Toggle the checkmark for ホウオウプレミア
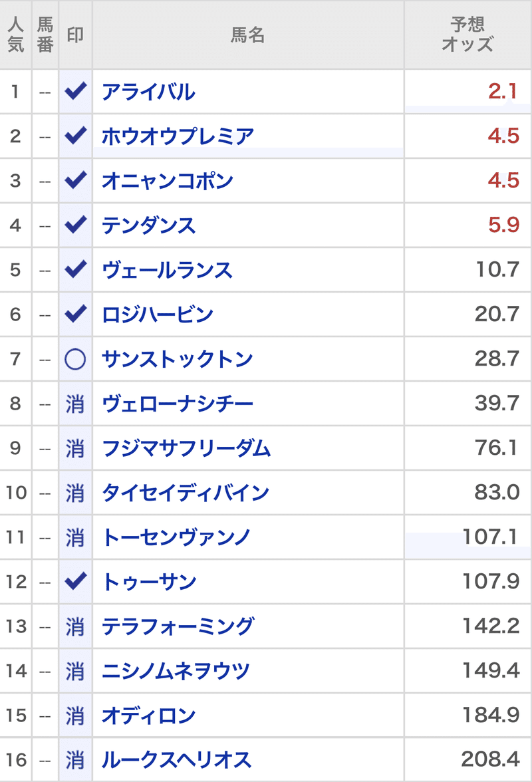532x782 pixels. [75, 136]
